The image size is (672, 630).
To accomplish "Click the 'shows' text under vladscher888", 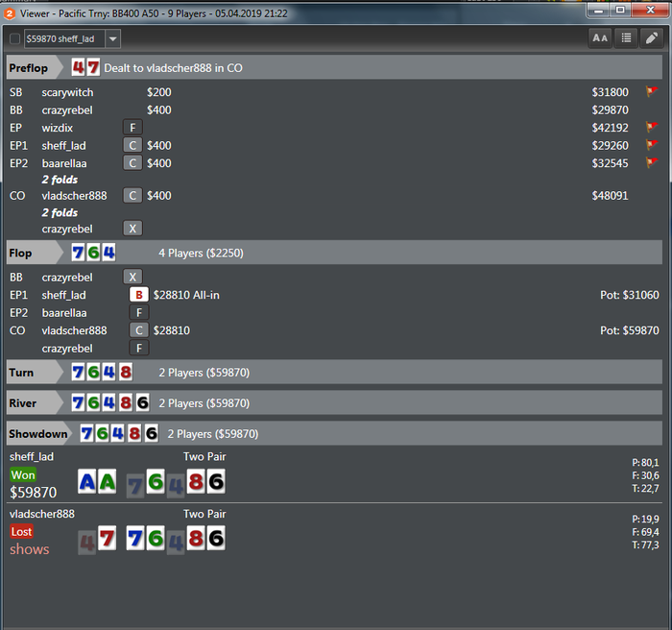I will [x=30, y=549].
